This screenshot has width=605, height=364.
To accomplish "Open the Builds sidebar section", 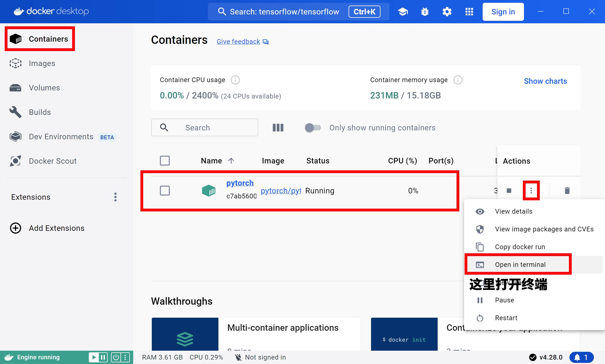I will pyautogui.click(x=30, y=112).
